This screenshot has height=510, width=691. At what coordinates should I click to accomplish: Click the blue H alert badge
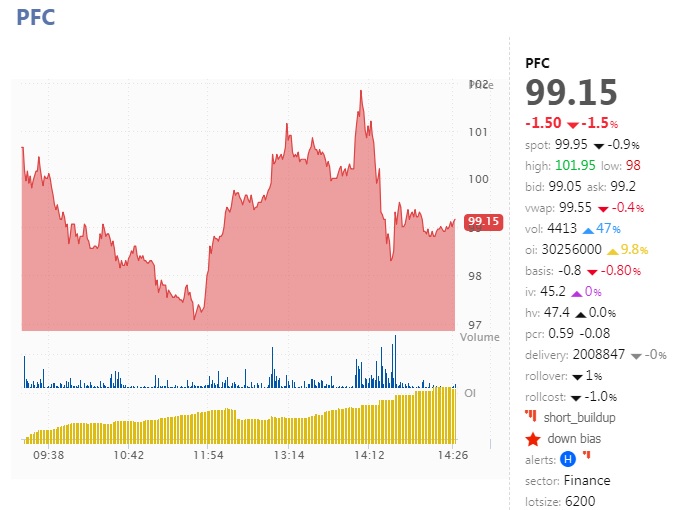pos(568,459)
